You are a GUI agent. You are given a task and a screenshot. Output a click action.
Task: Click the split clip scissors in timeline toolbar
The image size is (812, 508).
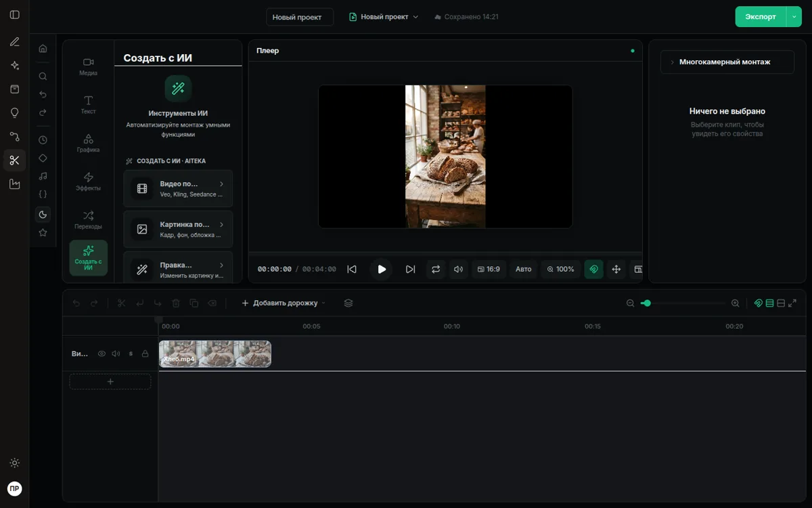[122, 303]
